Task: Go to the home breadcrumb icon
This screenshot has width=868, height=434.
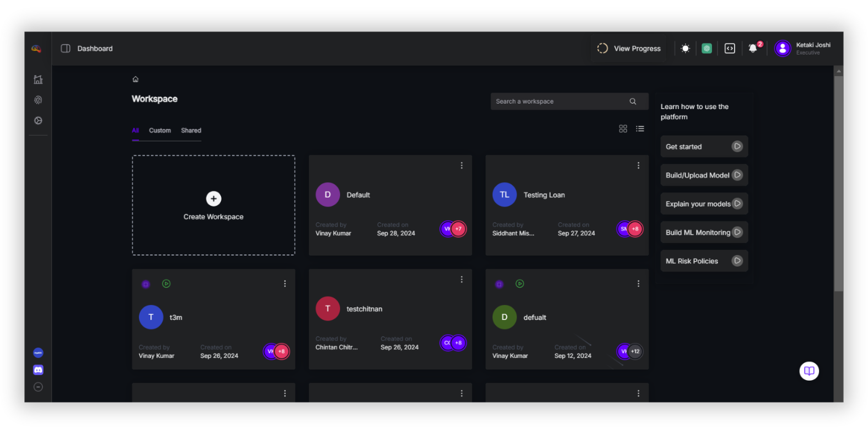Action: pos(136,79)
